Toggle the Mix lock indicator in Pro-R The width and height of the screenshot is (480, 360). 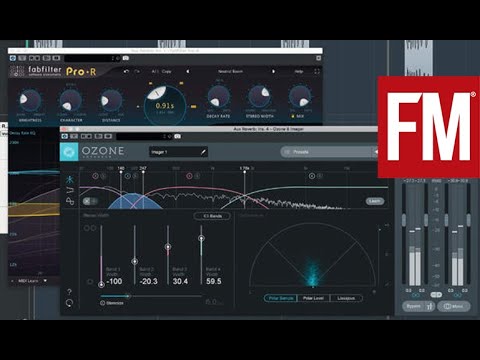point(293,116)
